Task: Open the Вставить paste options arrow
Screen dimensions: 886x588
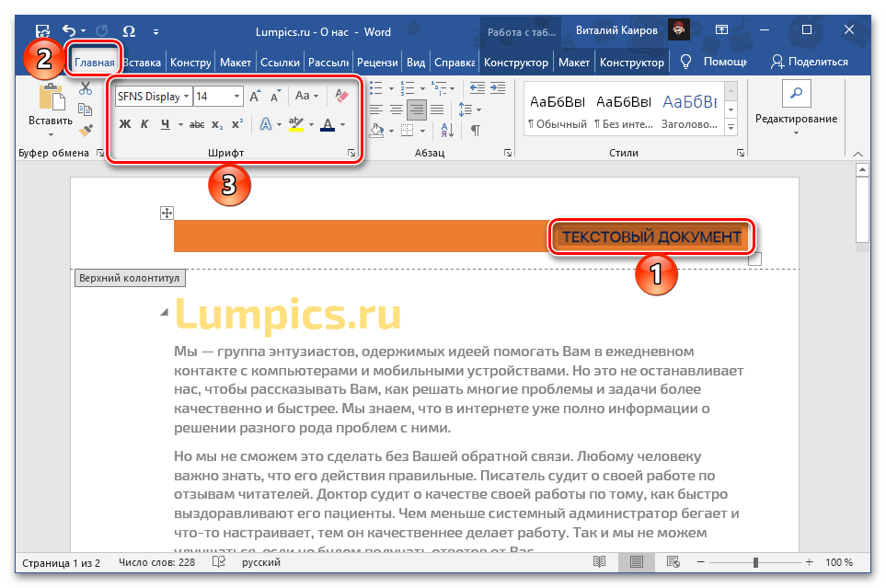Action: click(51, 134)
